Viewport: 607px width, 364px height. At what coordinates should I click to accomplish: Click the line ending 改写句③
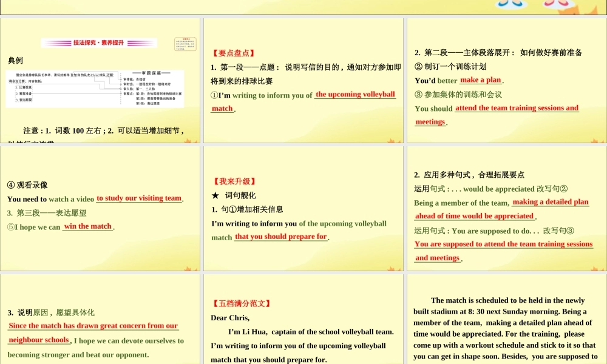[494, 231]
